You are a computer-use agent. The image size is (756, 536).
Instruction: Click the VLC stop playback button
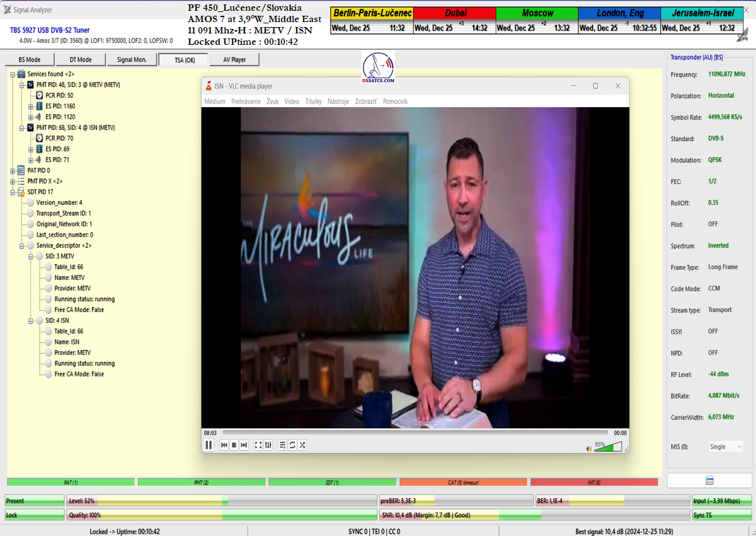pos(234,445)
